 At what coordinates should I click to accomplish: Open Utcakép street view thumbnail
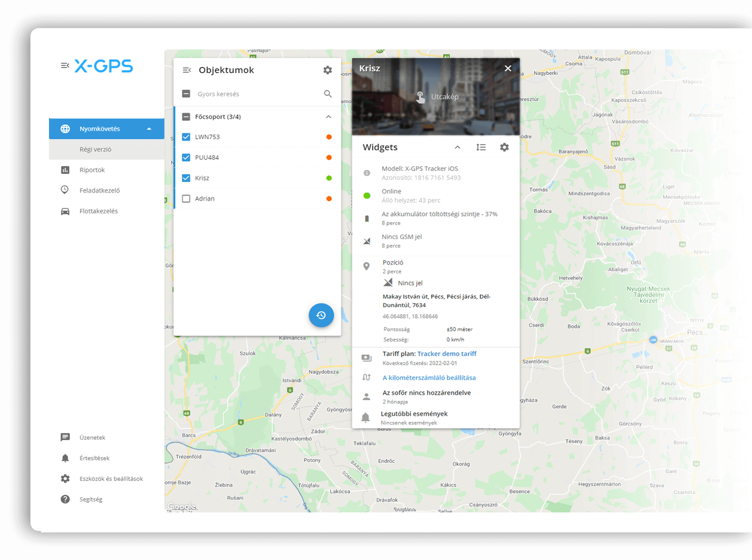436,97
